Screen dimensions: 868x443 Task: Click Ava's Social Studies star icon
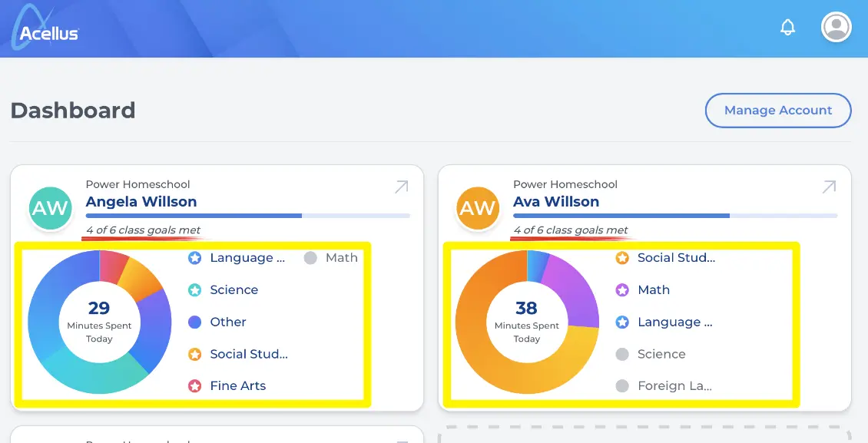pyautogui.click(x=622, y=258)
